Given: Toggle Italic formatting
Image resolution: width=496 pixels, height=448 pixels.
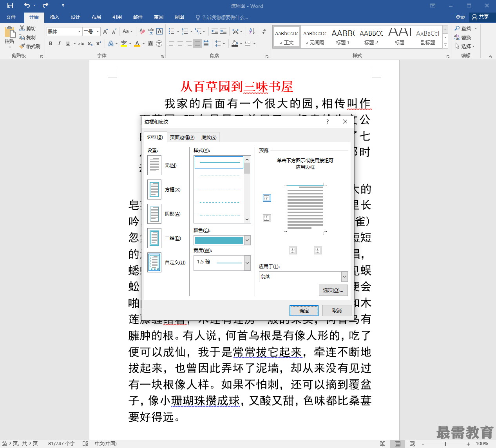Looking at the screenshot, I should click(x=59, y=44).
